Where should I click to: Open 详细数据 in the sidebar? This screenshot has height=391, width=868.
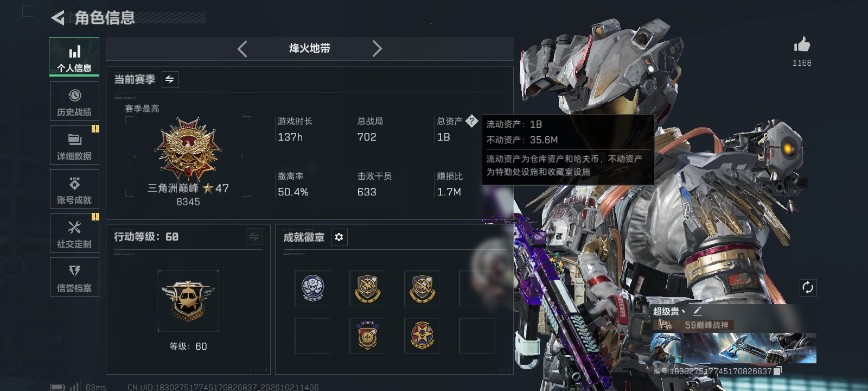(x=74, y=146)
